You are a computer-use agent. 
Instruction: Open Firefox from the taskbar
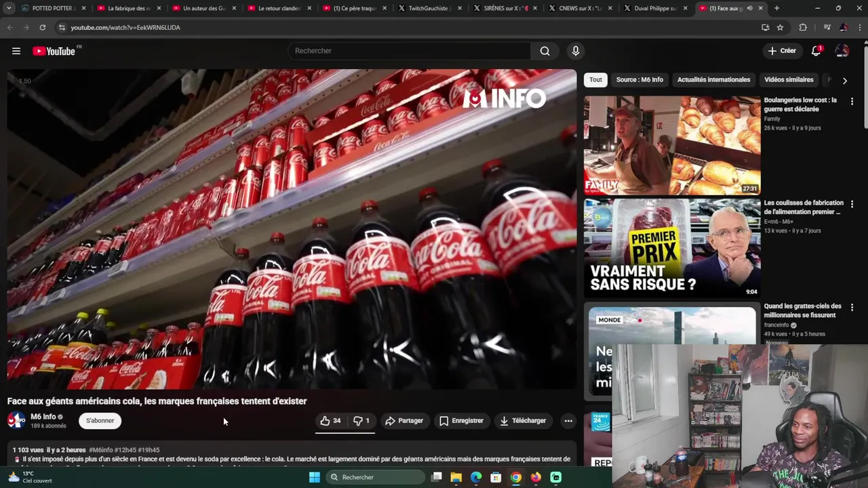(x=536, y=477)
